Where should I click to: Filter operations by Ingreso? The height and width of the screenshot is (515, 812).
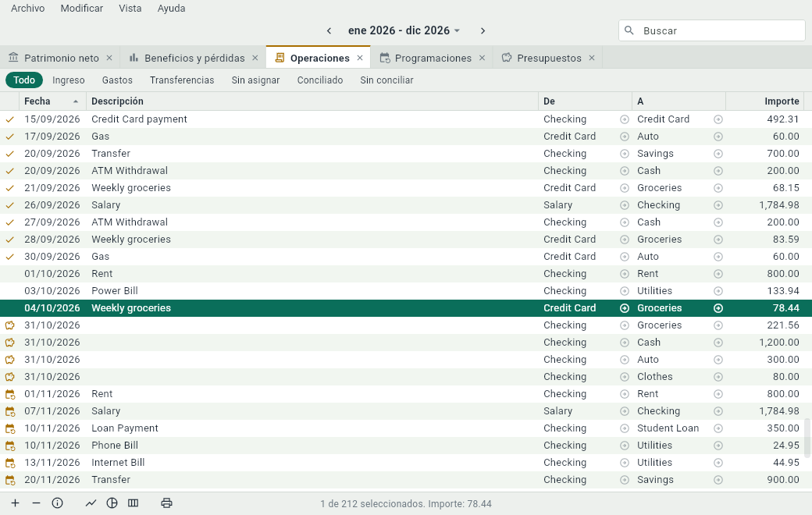(69, 80)
